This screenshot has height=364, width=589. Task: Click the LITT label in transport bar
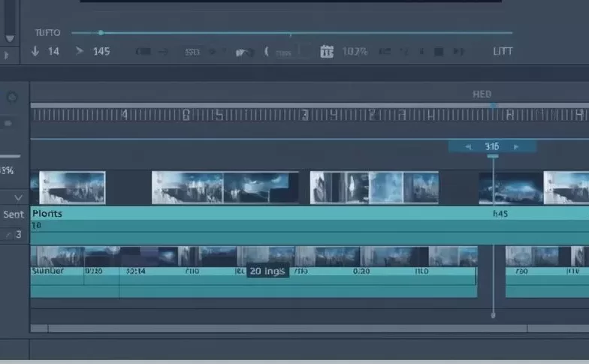(502, 52)
